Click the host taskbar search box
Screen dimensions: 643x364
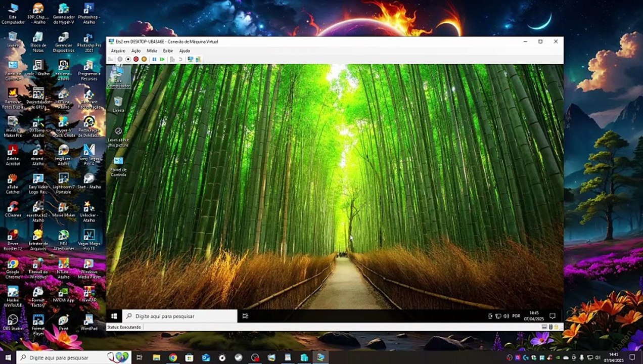pyautogui.click(x=74, y=357)
